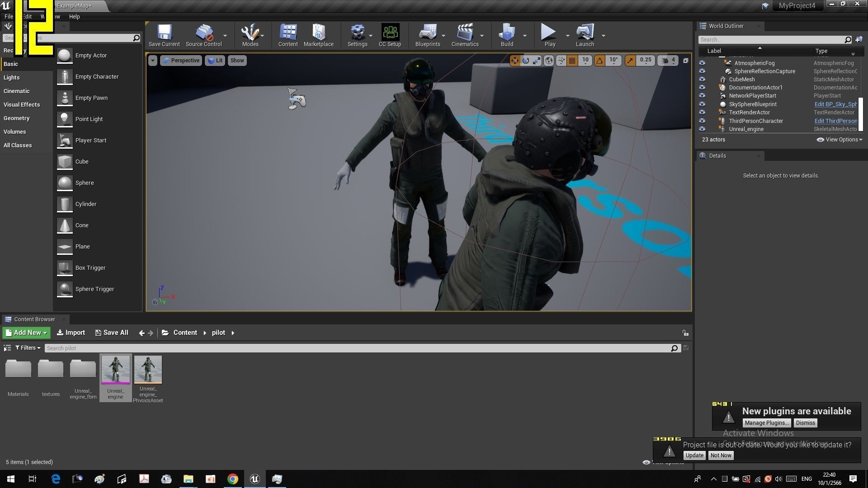Image resolution: width=868 pixels, height=488 pixels.
Task: Dismiss the new plugins notification
Action: point(805,423)
